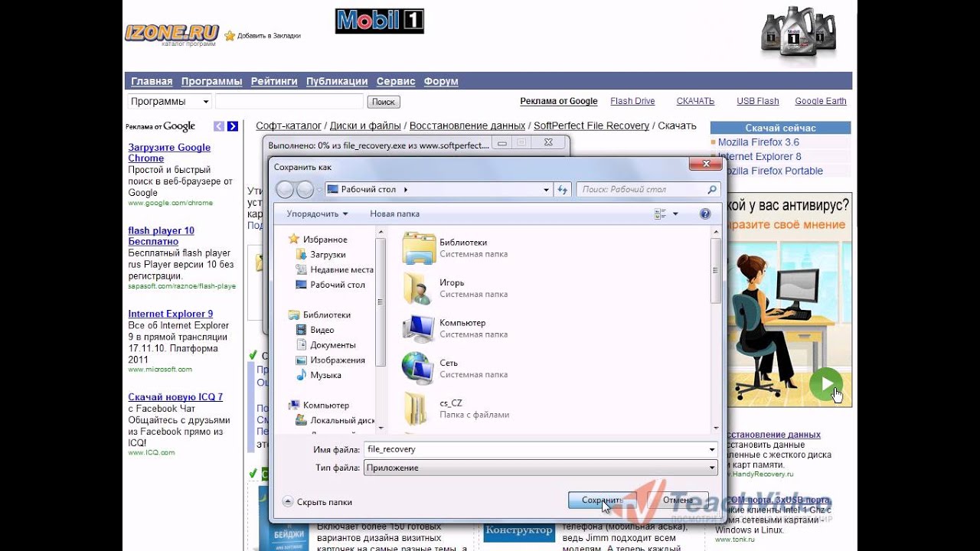Select the Игорь user folder icon
The image size is (980, 551).
419,288
